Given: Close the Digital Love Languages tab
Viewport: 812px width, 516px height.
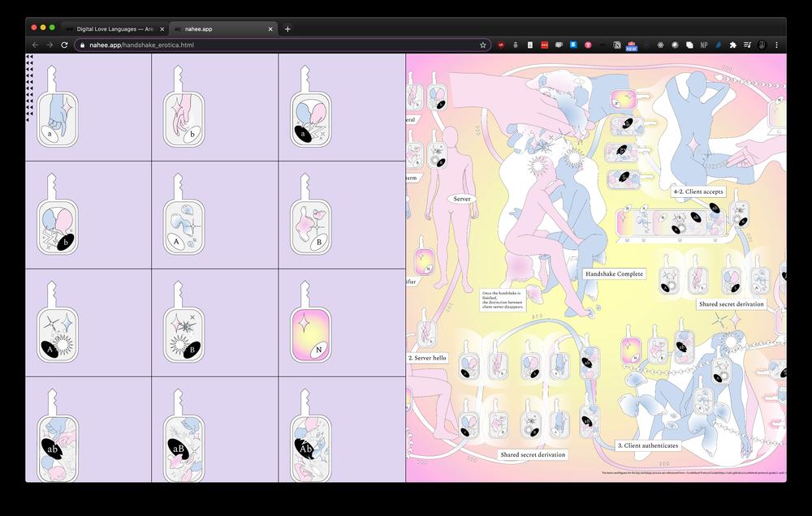Looking at the screenshot, I should coord(162,29).
